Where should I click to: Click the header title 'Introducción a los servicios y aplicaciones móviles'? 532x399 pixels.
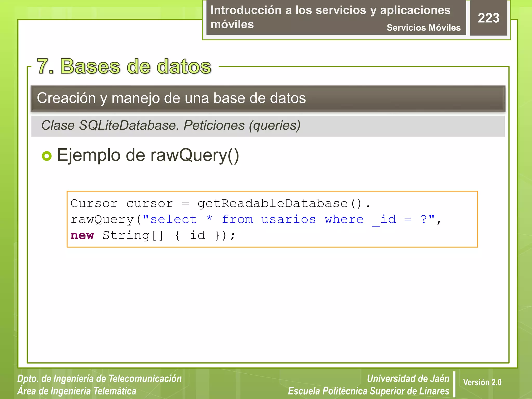[330, 17]
